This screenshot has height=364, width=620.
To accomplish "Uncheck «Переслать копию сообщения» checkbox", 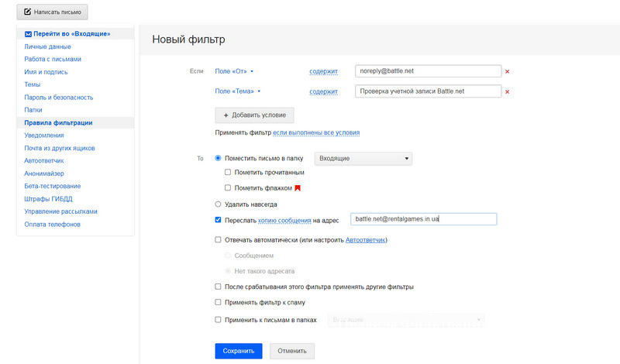I will (x=218, y=220).
